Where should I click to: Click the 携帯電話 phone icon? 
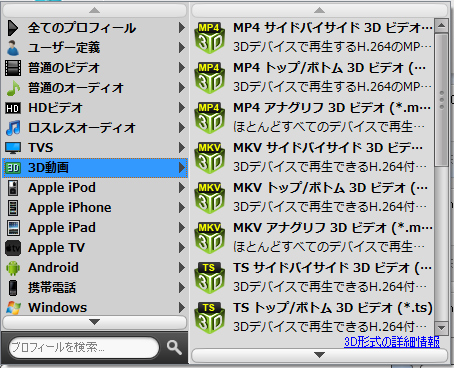click(13, 288)
